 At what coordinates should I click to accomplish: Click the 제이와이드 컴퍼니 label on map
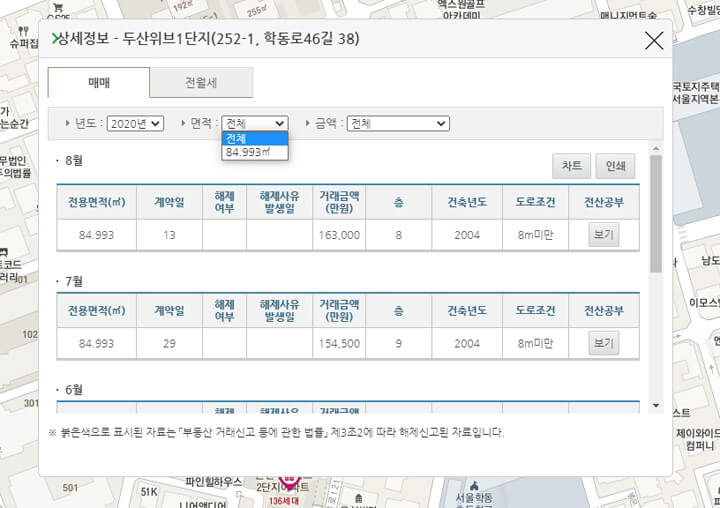coord(698,439)
